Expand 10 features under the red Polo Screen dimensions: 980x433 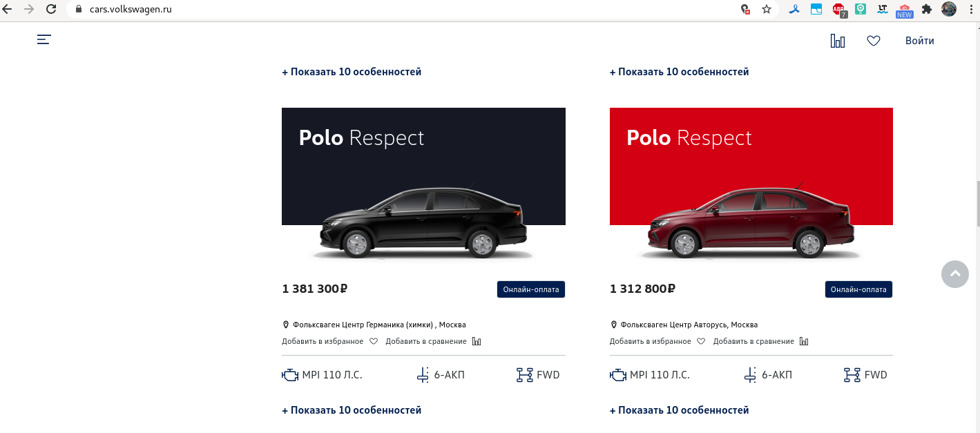[679, 410]
